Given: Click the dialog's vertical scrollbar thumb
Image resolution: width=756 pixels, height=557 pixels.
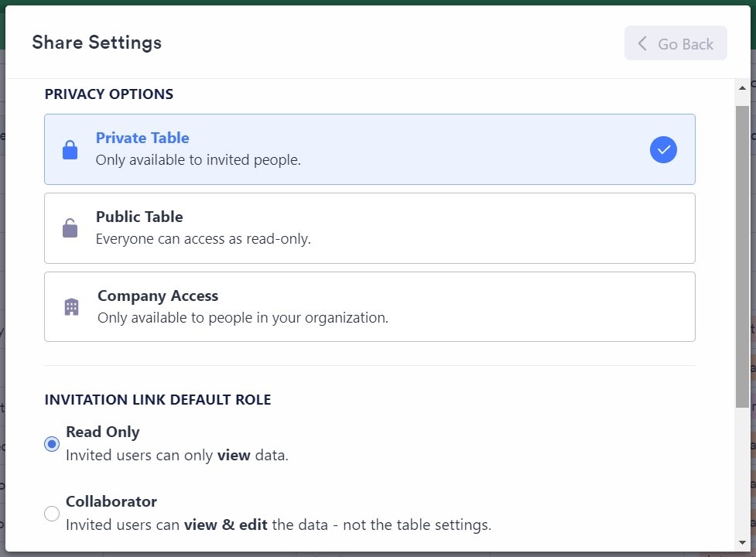Looking at the screenshot, I should 743,255.
